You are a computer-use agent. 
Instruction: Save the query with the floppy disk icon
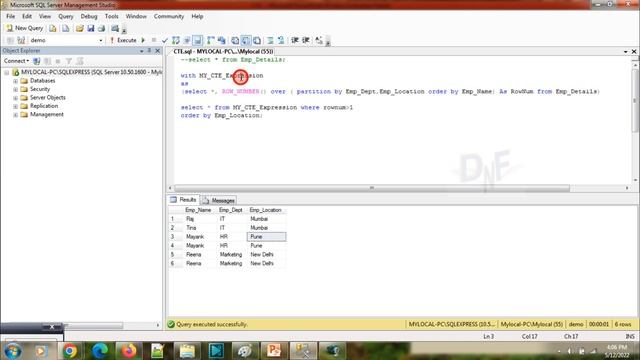[x=91, y=28]
